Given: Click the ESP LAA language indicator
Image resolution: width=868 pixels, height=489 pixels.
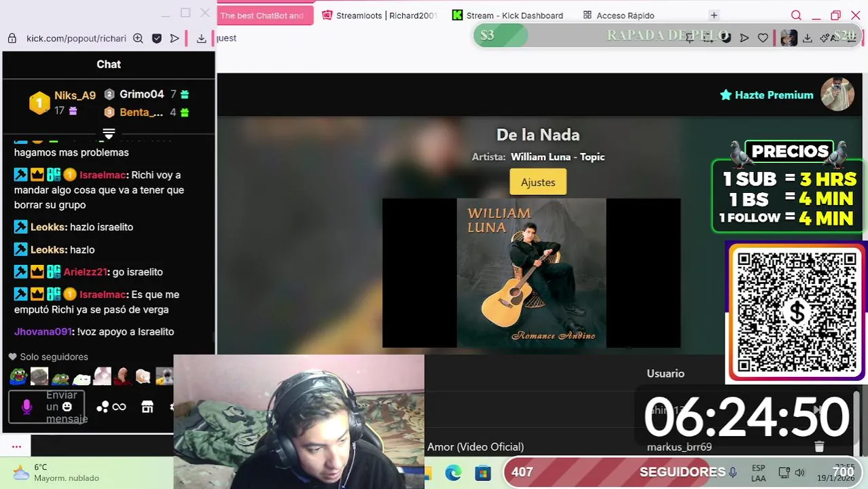Looking at the screenshot, I should [x=759, y=473].
